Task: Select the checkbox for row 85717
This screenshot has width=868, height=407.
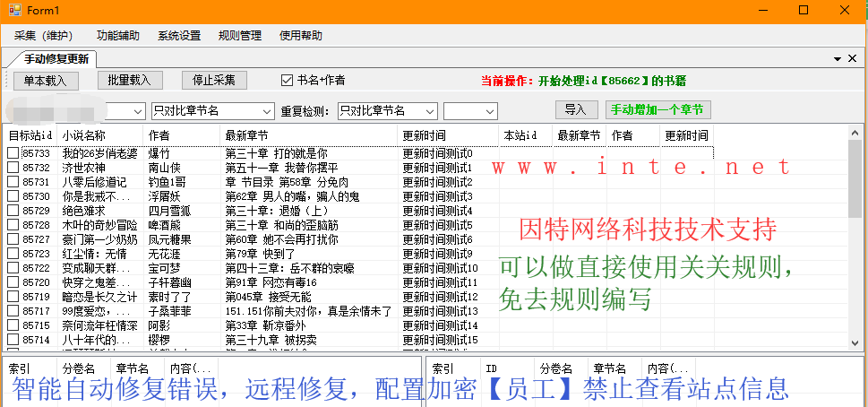Action: [13, 311]
